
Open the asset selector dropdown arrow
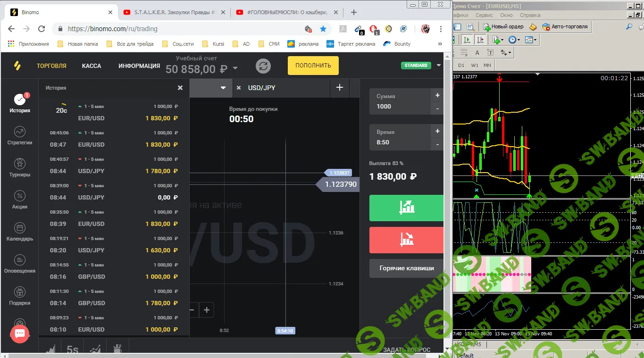223,88
